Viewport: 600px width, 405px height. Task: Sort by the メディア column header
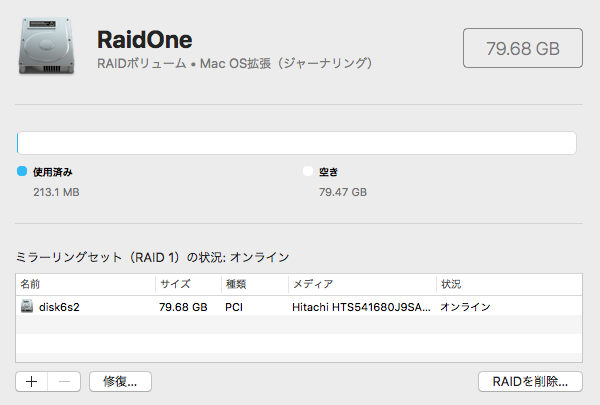click(x=362, y=284)
